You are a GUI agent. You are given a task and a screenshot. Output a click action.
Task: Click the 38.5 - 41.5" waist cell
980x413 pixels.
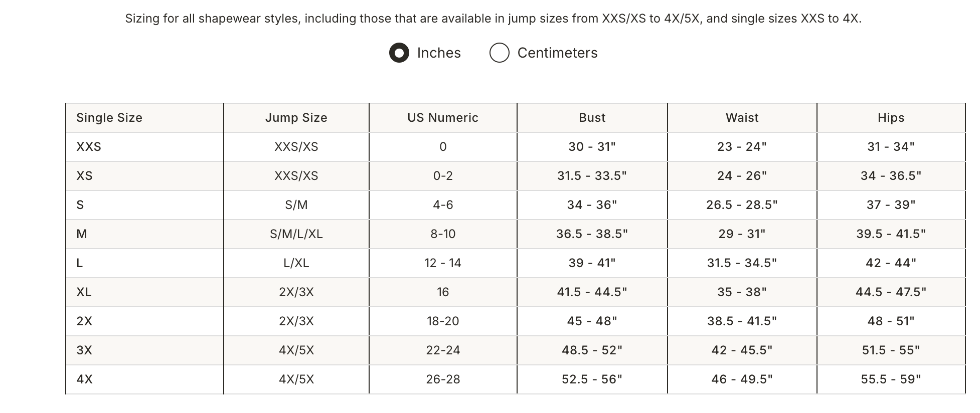pyautogui.click(x=742, y=321)
